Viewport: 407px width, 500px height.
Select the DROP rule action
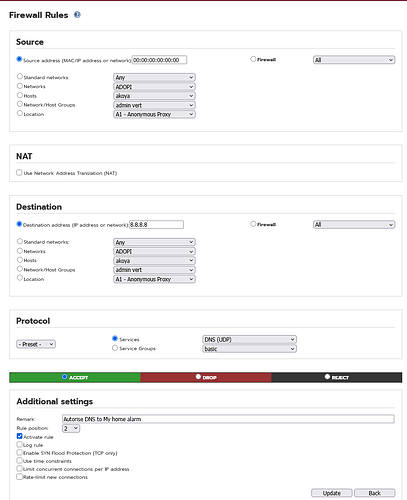click(198, 377)
